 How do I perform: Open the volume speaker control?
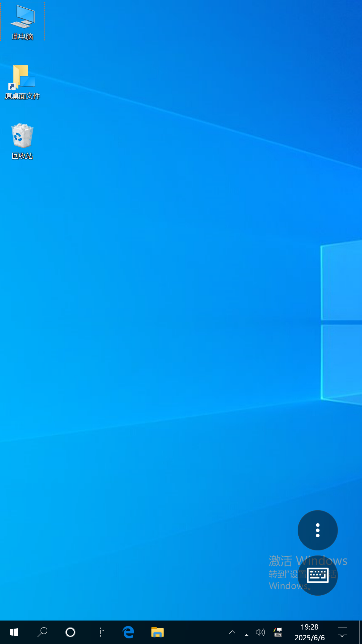(260, 632)
